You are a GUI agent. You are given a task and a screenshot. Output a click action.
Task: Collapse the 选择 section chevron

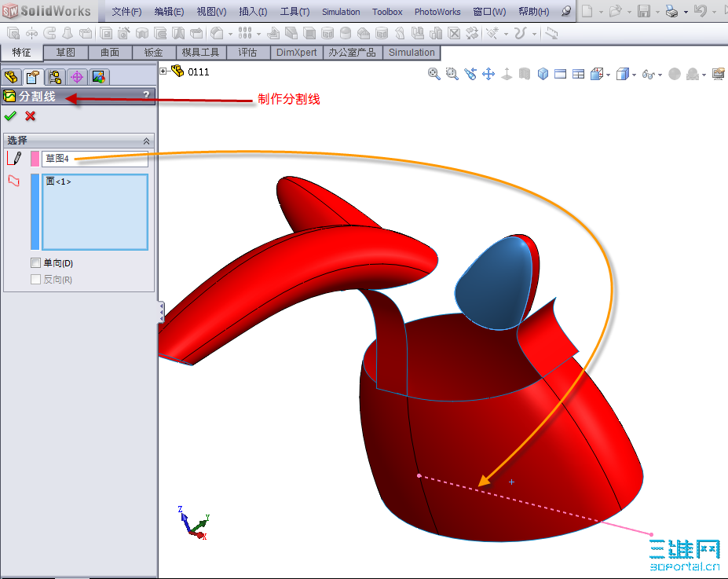tap(146, 141)
